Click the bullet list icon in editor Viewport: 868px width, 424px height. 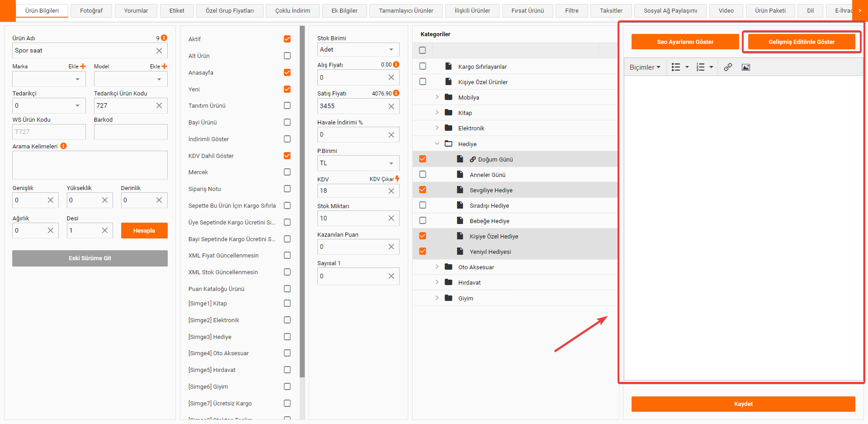(676, 67)
